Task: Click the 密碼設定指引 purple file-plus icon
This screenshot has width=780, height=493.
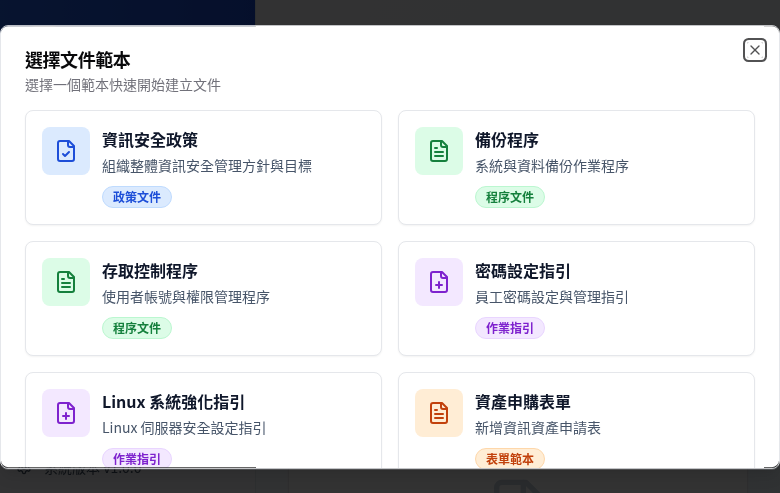Action: [x=439, y=282]
